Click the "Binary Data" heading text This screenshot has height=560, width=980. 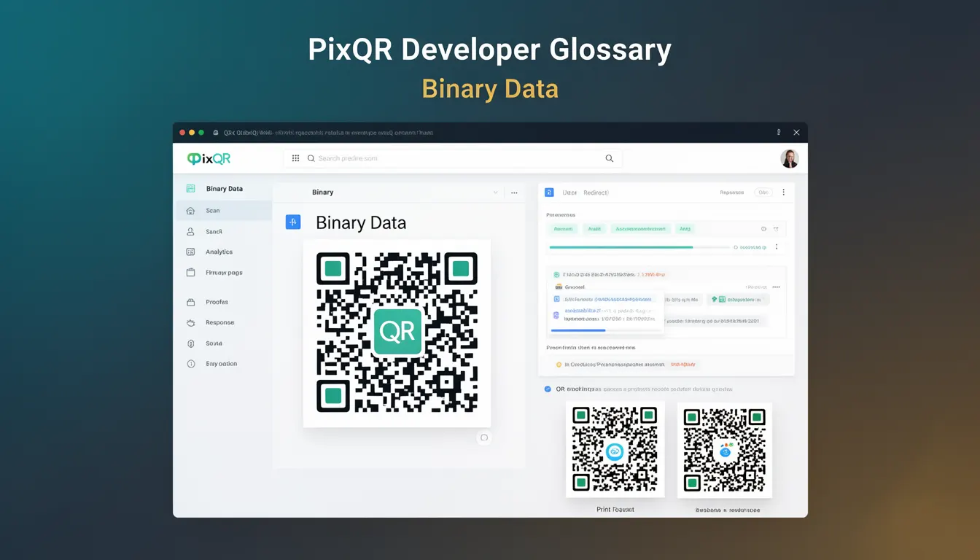pyautogui.click(x=361, y=222)
